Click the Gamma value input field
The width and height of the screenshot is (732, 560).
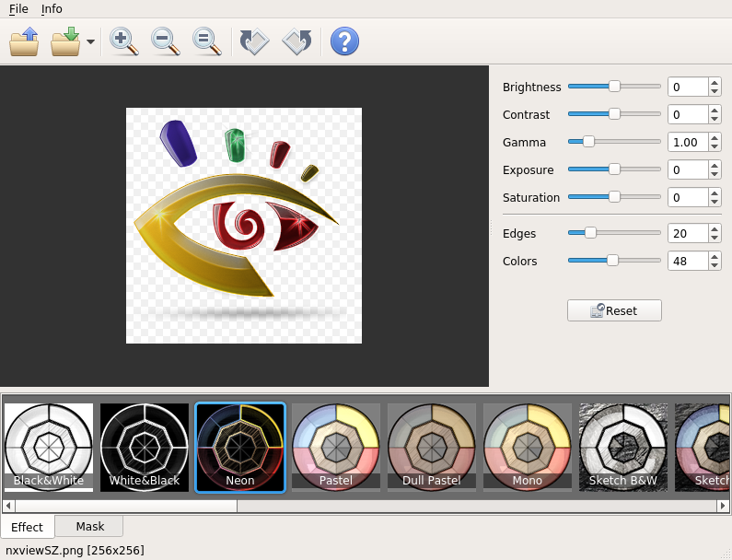point(687,142)
